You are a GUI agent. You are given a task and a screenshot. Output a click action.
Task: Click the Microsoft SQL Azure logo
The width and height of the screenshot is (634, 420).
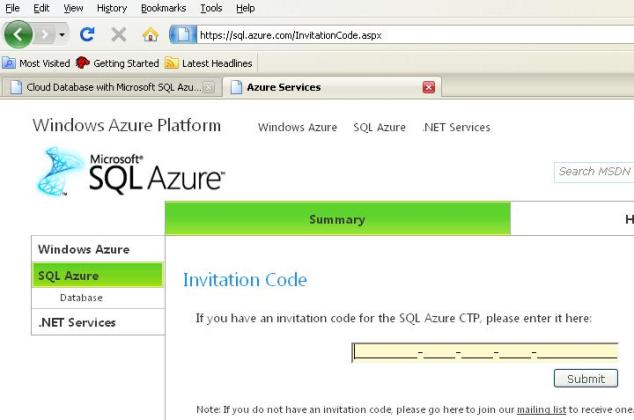(x=129, y=172)
